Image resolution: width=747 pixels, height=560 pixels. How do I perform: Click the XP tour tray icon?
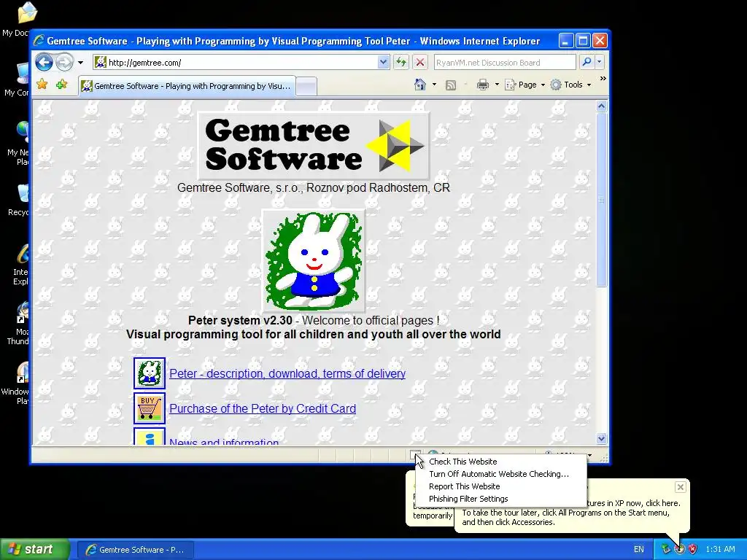pyautogui.click(x=679, y=550)
